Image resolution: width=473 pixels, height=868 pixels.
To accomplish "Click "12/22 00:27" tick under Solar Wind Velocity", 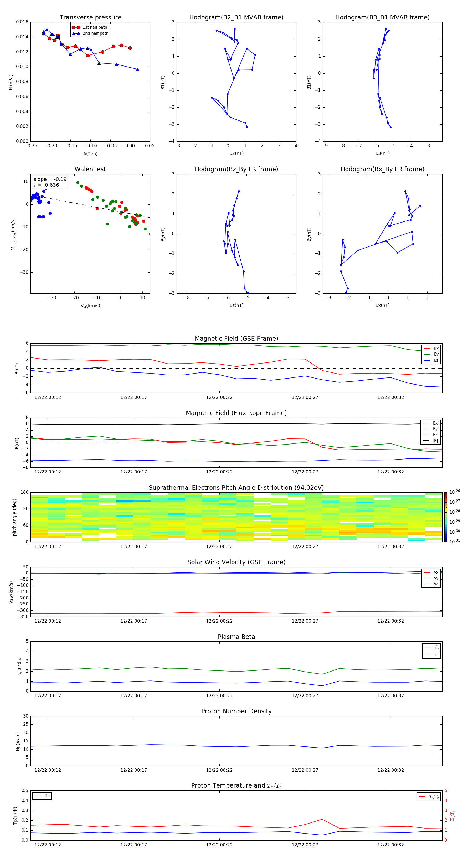I will point(305,621).
